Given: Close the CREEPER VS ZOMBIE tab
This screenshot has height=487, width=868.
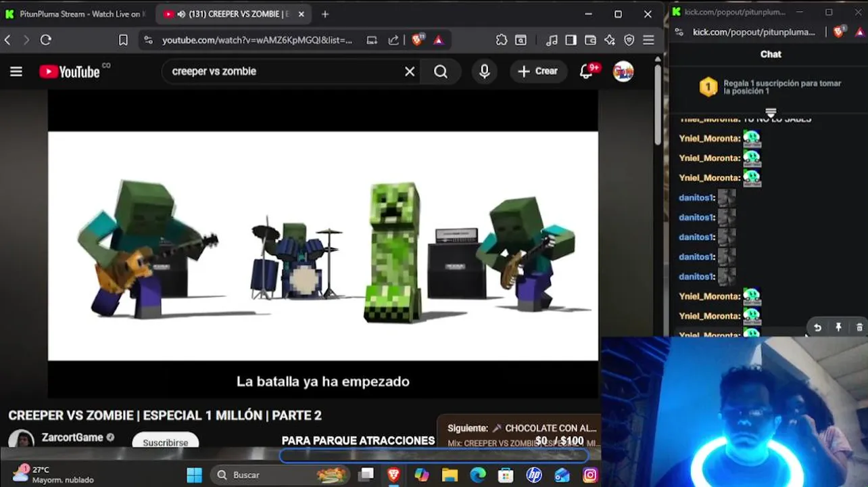Looking at the screenshot, I should (302, 14).
